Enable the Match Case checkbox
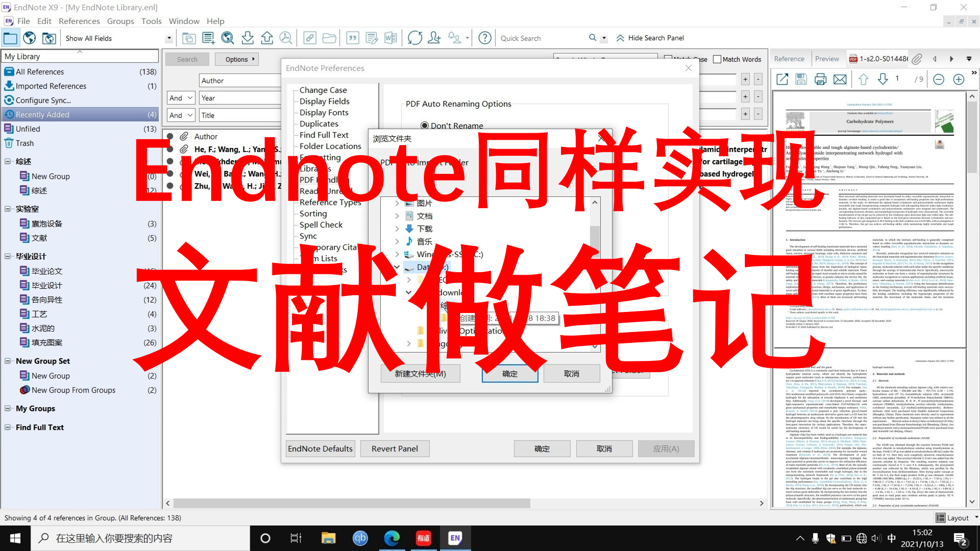The width and height of the screenshot is (980, 551). (669, 59)
